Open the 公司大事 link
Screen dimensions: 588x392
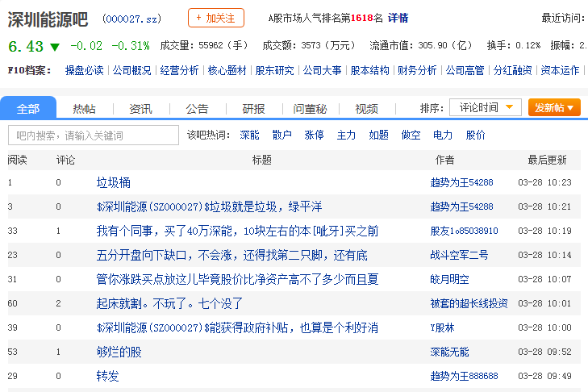click(x=322, y=70)
